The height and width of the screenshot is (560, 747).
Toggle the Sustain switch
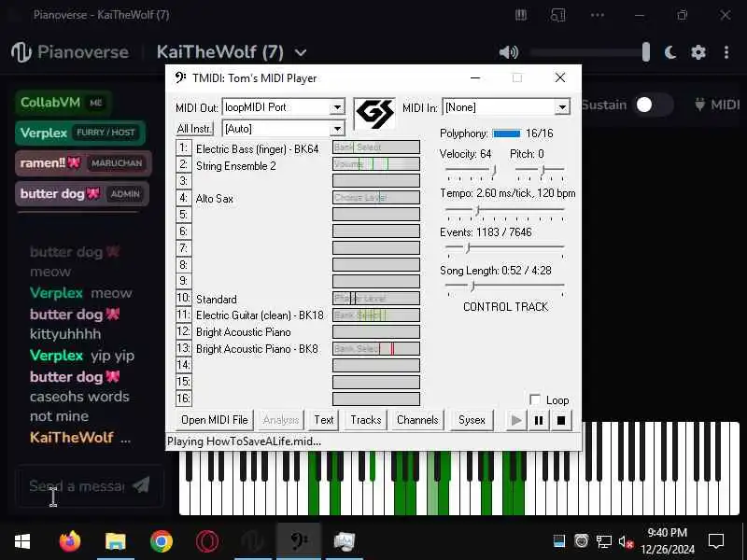click(653, 105)
